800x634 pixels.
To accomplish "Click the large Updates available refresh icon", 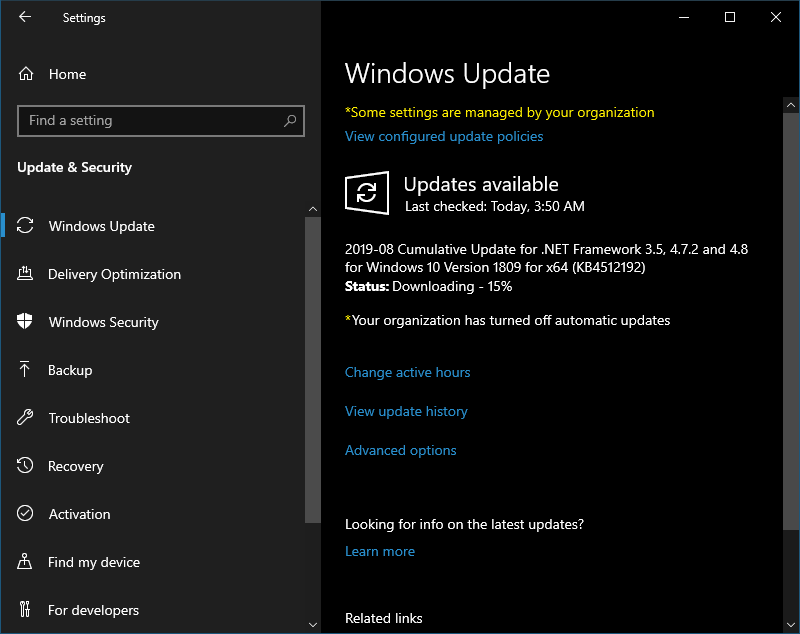I will pyautogui.click(x=367, y=193).
